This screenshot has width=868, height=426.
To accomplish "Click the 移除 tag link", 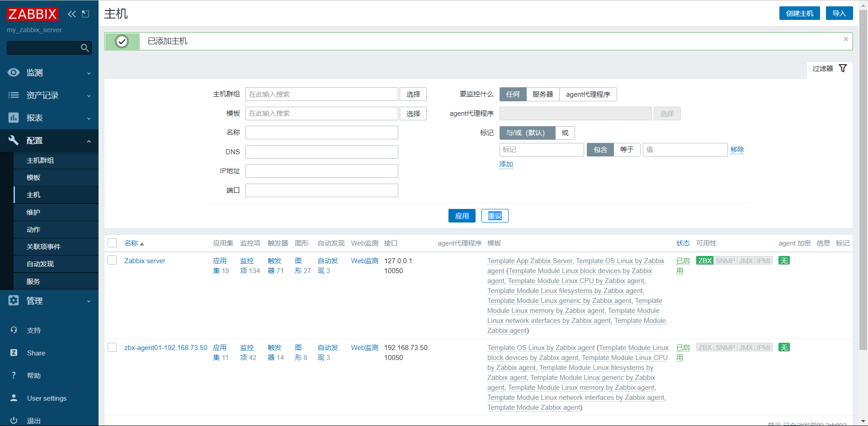I will pyautogui.click(x=737, y=150).
